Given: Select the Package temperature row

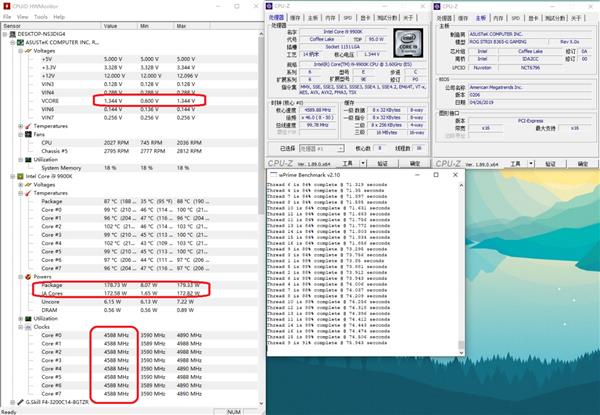Looking at the screenshot, I should pos(130,202).
